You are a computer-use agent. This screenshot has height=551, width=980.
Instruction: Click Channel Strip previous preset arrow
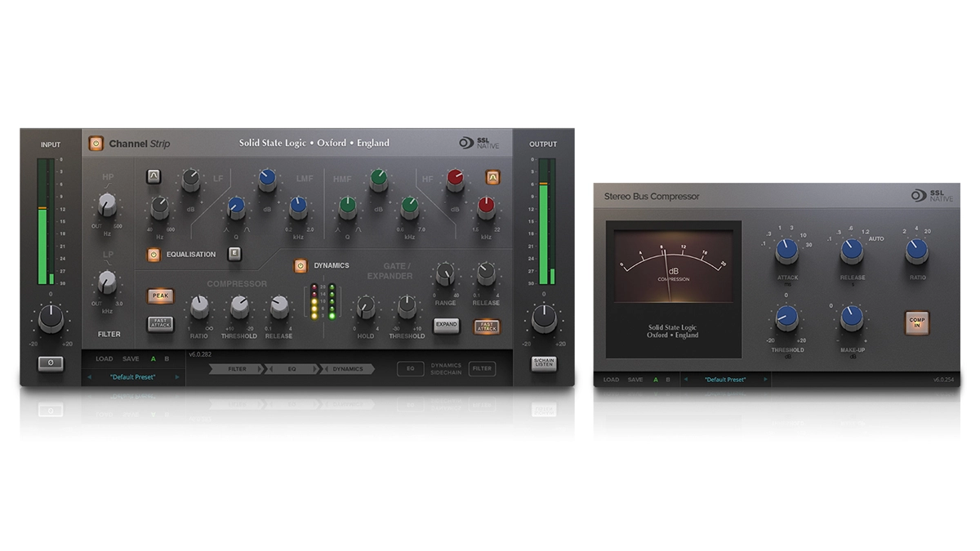[90, 377]
